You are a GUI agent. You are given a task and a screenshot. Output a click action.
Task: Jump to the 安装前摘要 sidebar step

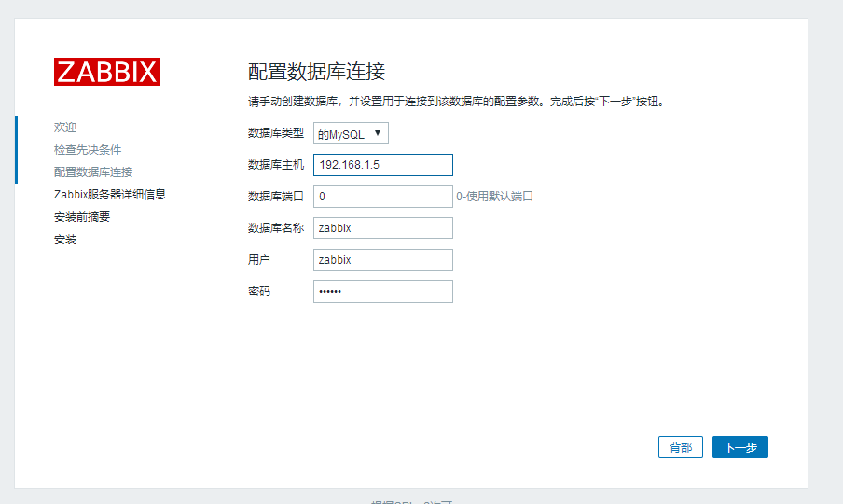(x=82, y=217)
